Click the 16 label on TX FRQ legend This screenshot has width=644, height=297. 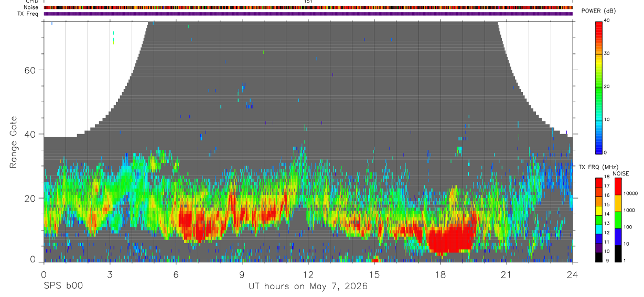(x=606, y=195)
